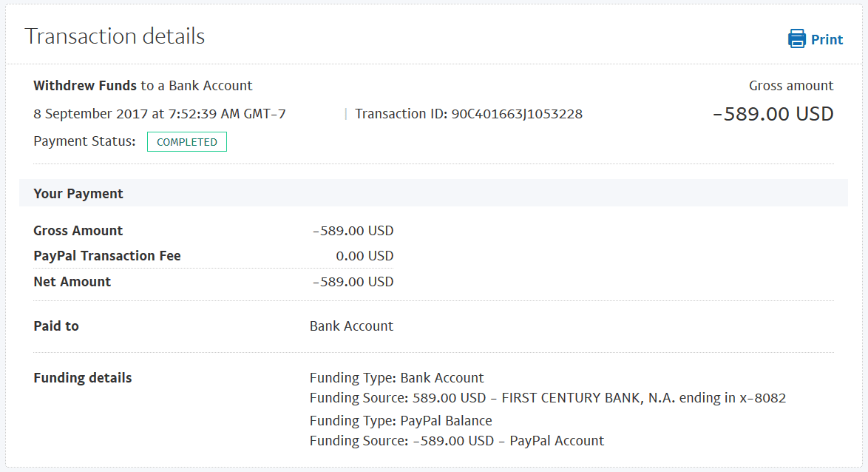This screenshot has width=868, height=472.
Task: Click the PayPal Transaction Fee label
Action: click(107, 256)
